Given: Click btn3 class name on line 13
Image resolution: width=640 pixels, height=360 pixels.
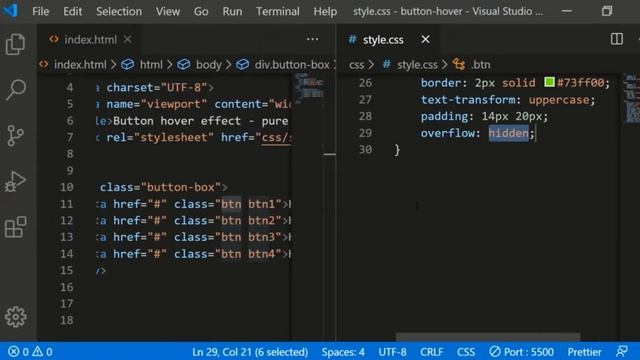Looking at the screenshot, I should (x=261, y=237).
